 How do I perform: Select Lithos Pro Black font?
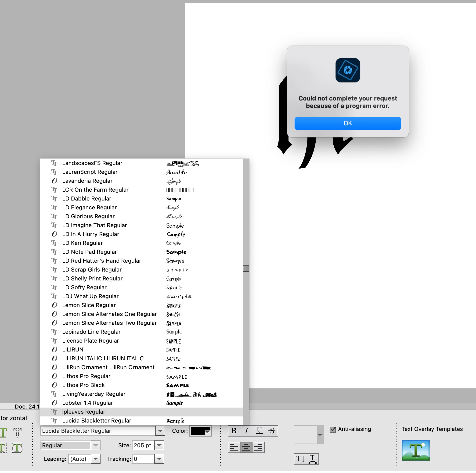(83, 385)
